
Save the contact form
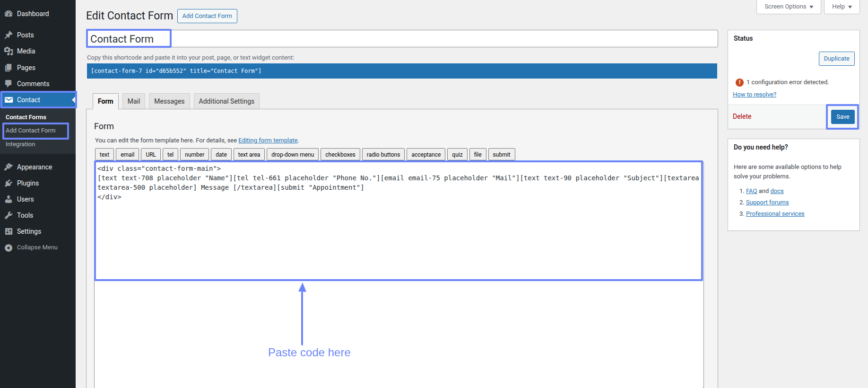click(x=842, y=117)
